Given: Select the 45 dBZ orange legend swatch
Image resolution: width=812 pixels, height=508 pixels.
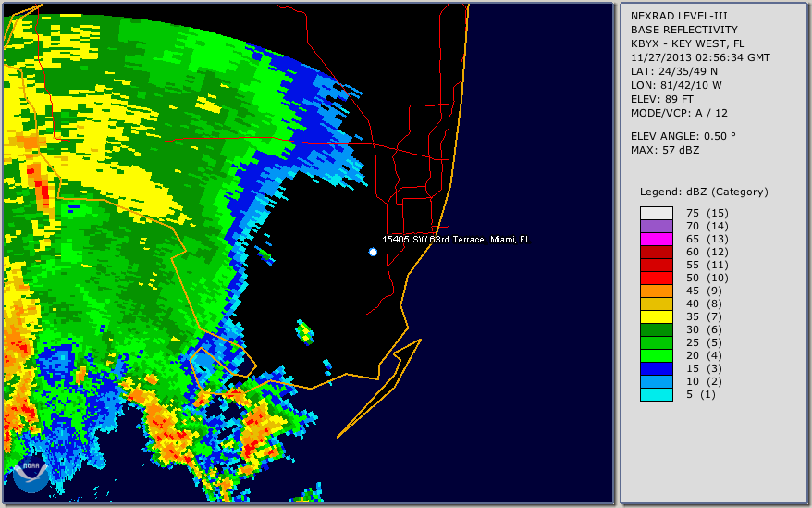Looking at the screenshot, I should [x=656, y=291].
